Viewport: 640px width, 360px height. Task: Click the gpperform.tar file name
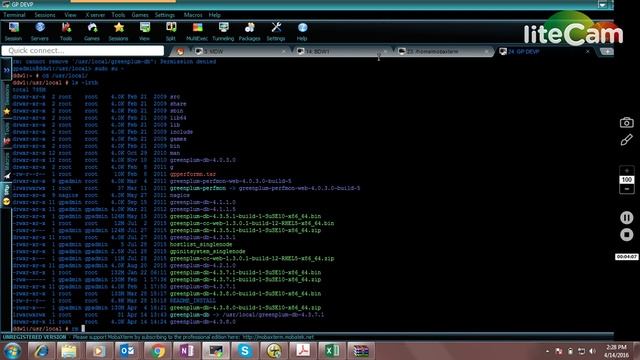pyautogui.click(x=193, y=174)
